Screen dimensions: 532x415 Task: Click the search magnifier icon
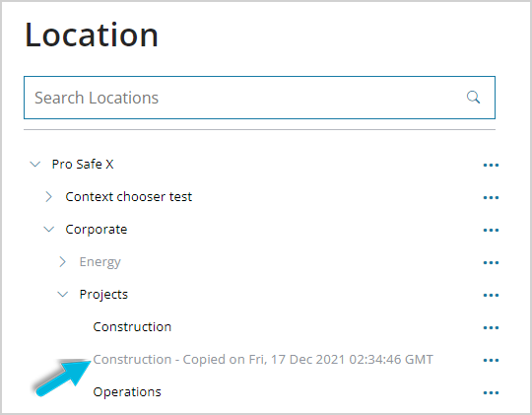tap(473, 98)
